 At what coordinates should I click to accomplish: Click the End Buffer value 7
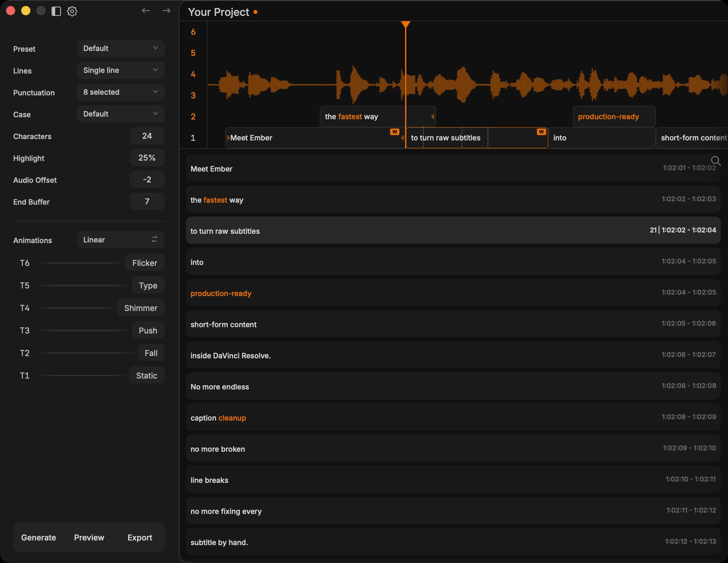pyautogui.click(x=147, y=201)
